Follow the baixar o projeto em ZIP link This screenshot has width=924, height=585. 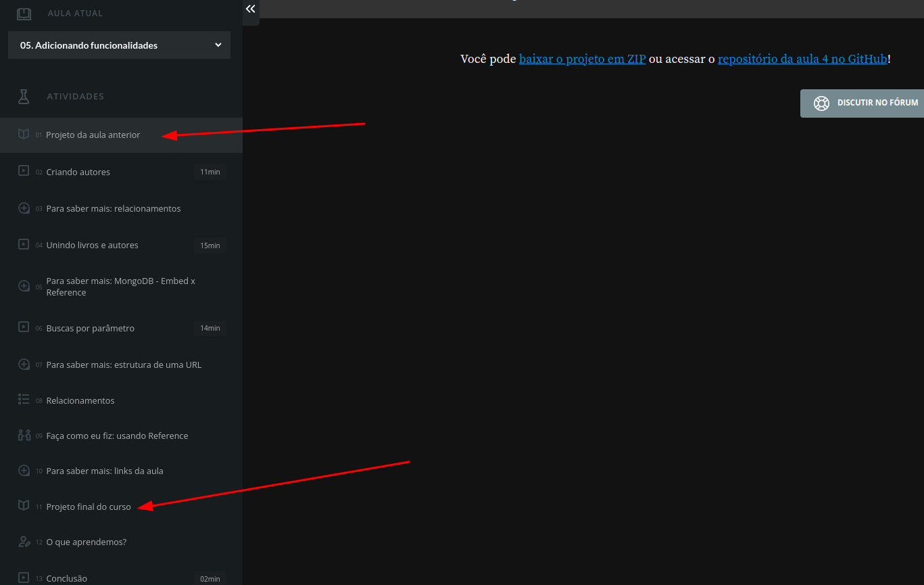point(582,59)
